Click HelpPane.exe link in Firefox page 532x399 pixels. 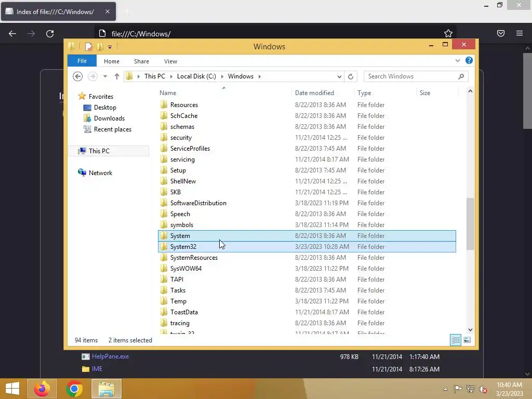[110, 356]
